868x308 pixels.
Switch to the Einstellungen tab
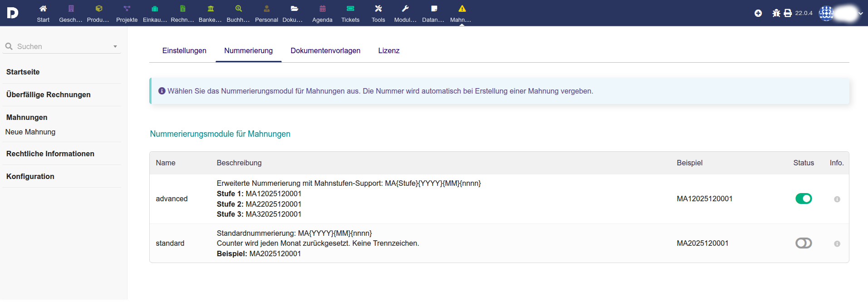coord(184,51)
